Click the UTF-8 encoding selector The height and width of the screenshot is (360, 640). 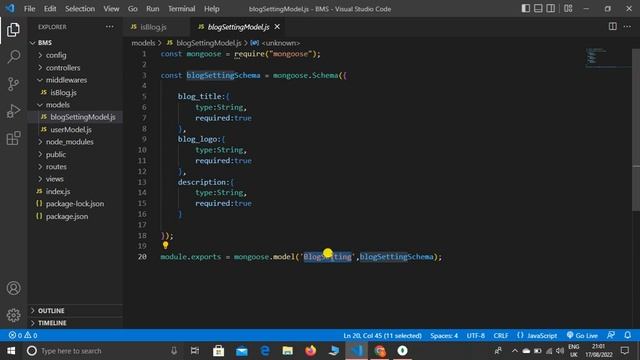click(x=476, y=336)
